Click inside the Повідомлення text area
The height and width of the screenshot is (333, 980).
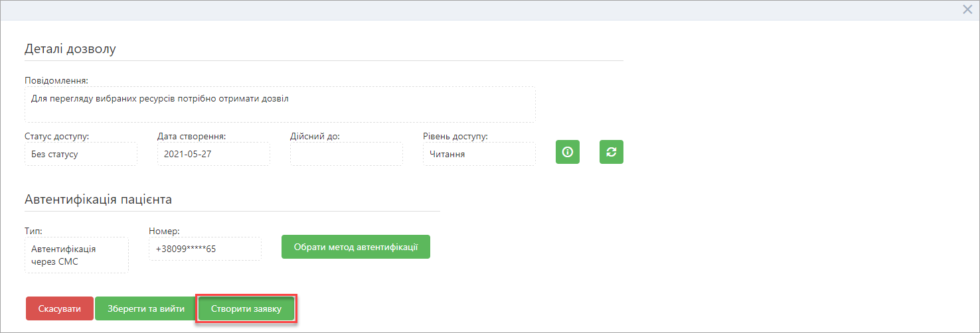click(280, 104)
